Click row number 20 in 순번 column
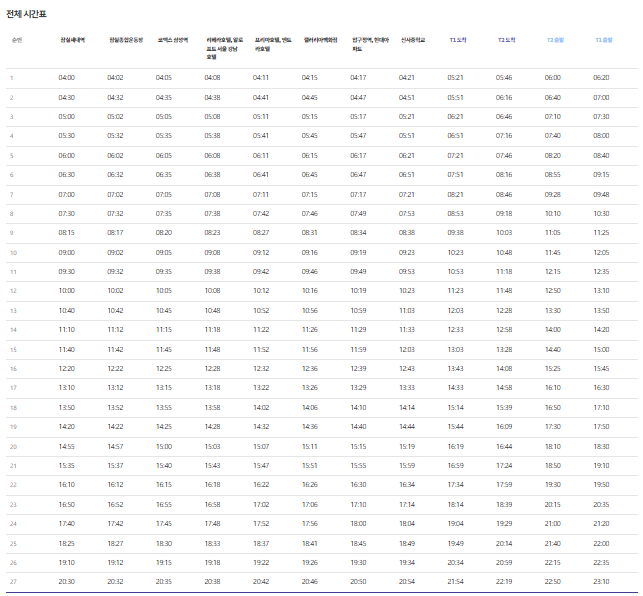This screenshot has height=596, width=643. pos(13,447)
